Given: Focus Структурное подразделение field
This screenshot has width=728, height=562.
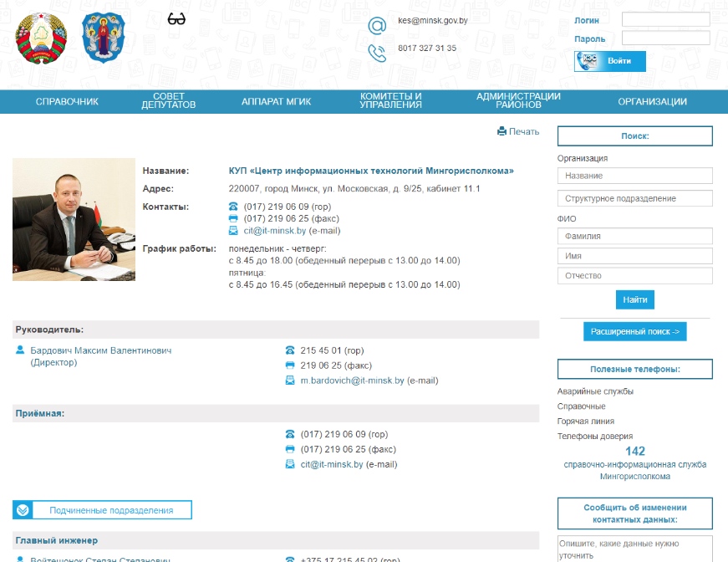Looking at the screenshot, I should tap(635, 198).
